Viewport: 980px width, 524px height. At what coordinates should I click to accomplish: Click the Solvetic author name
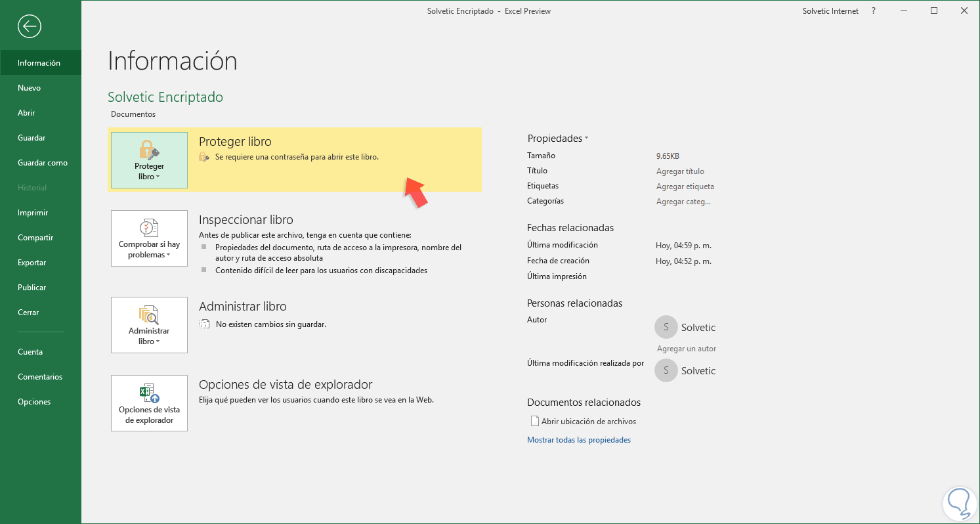pyautogui.click(x=698, y=328)
